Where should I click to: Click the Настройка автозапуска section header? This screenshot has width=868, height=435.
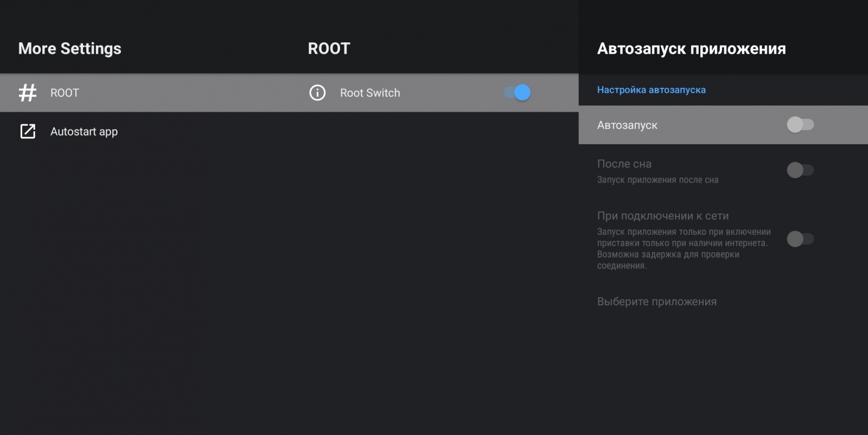coord(651,90)
